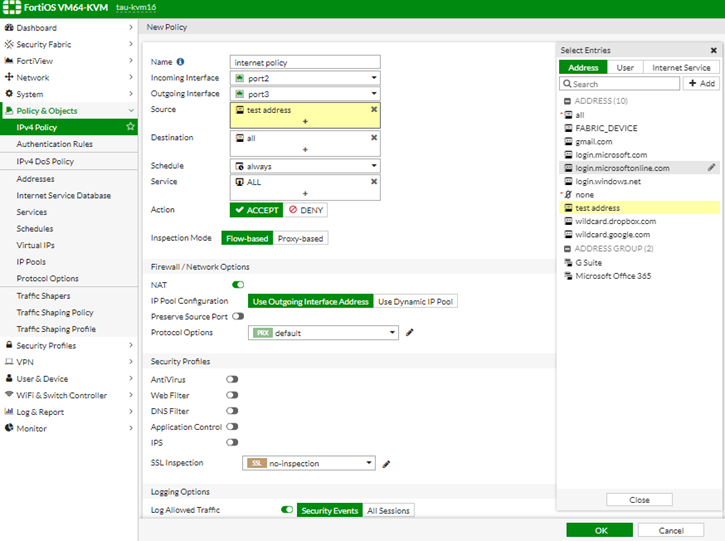
Task: Click Close in Select Entries panel
Action: point(639,500)
